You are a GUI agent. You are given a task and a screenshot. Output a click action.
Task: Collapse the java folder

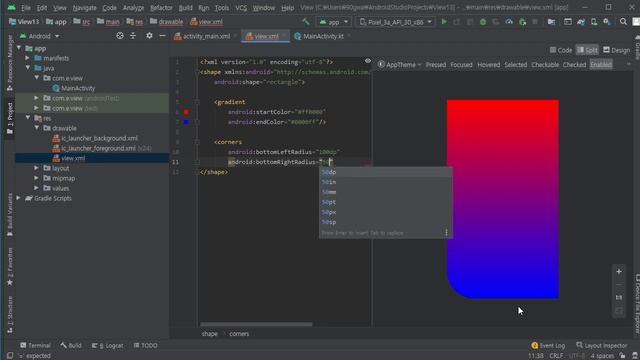click(x=28, y=68)
